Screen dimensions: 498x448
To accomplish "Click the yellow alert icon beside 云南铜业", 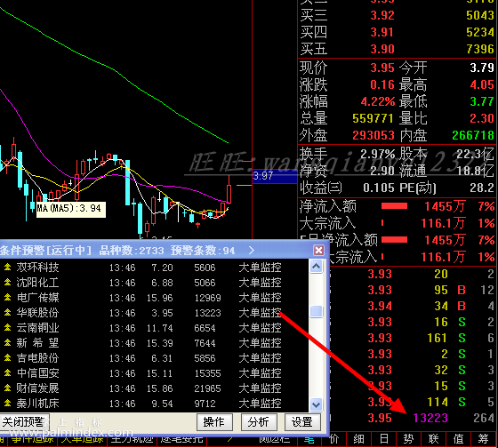I will pos(7,328).
